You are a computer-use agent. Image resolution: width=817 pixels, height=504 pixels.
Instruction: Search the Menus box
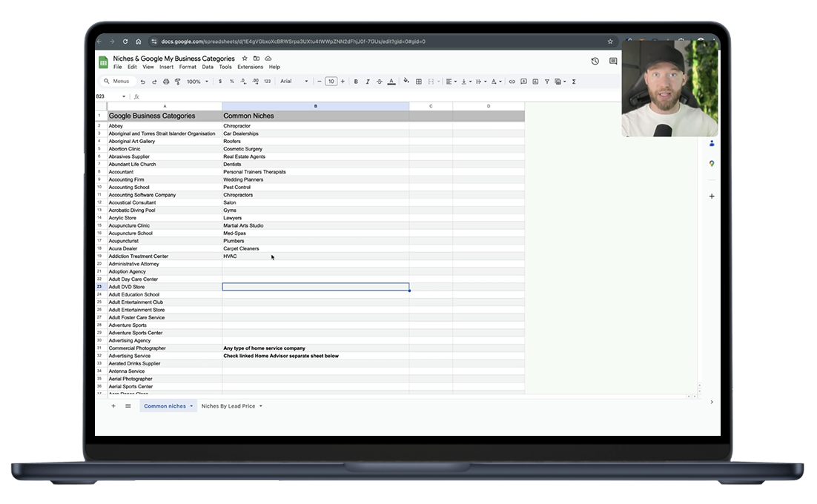click(119, 82)
